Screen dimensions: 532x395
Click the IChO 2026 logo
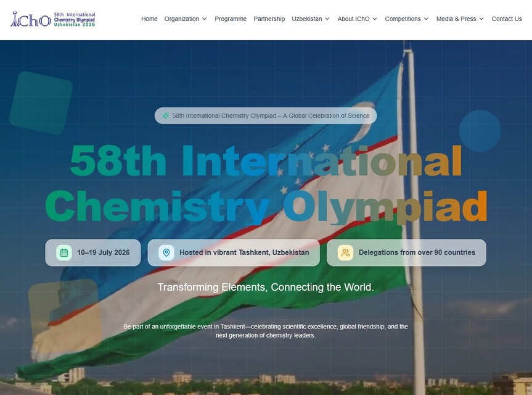[x=52, y=19]
